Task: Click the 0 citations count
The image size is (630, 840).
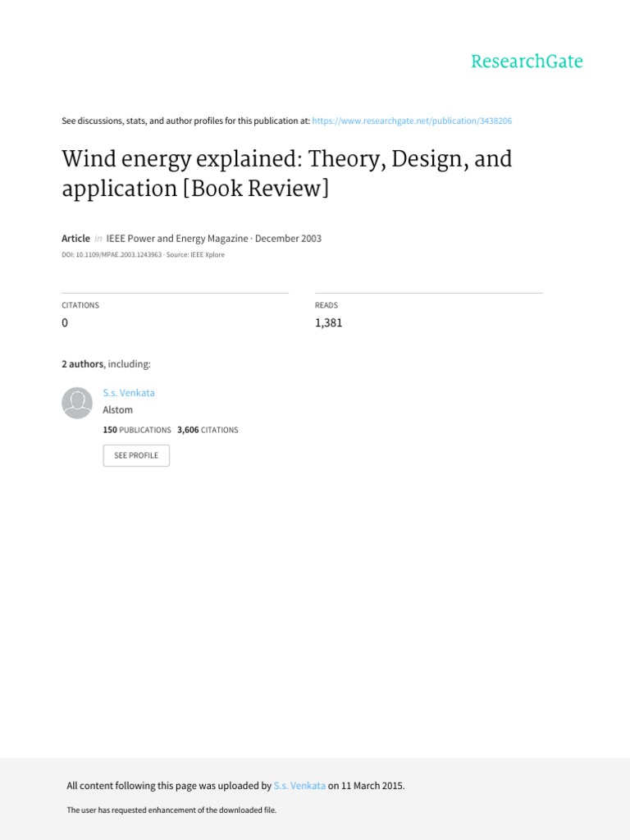Action: pyautogui.click(x=65, y=322)
